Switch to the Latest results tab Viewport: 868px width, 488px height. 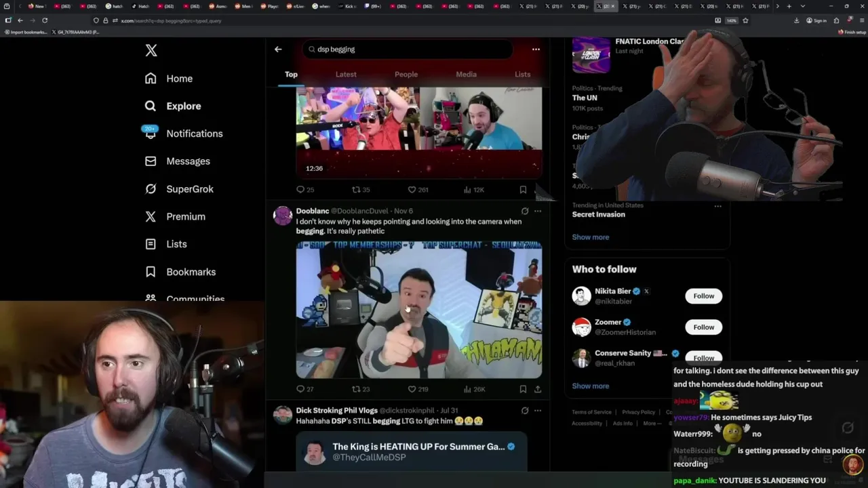[346, 75]
